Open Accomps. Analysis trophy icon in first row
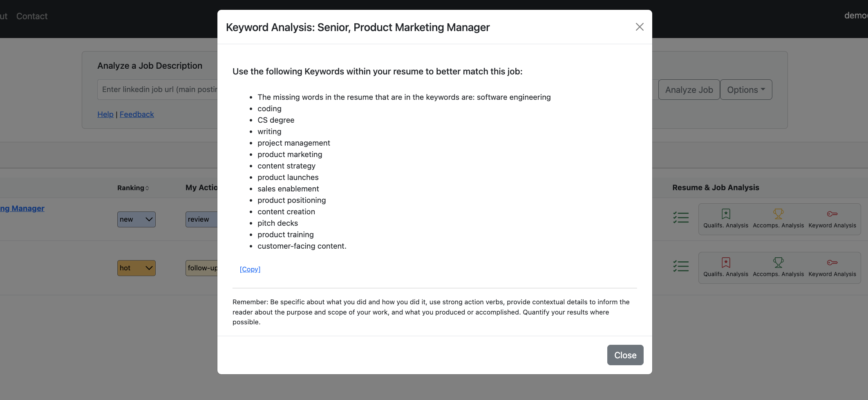Viewport: 868px width, 400px height. pos(778,214)
